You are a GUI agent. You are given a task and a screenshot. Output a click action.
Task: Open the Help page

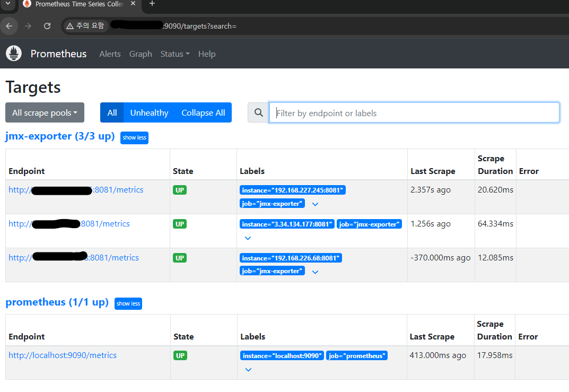tap(207, 54)
